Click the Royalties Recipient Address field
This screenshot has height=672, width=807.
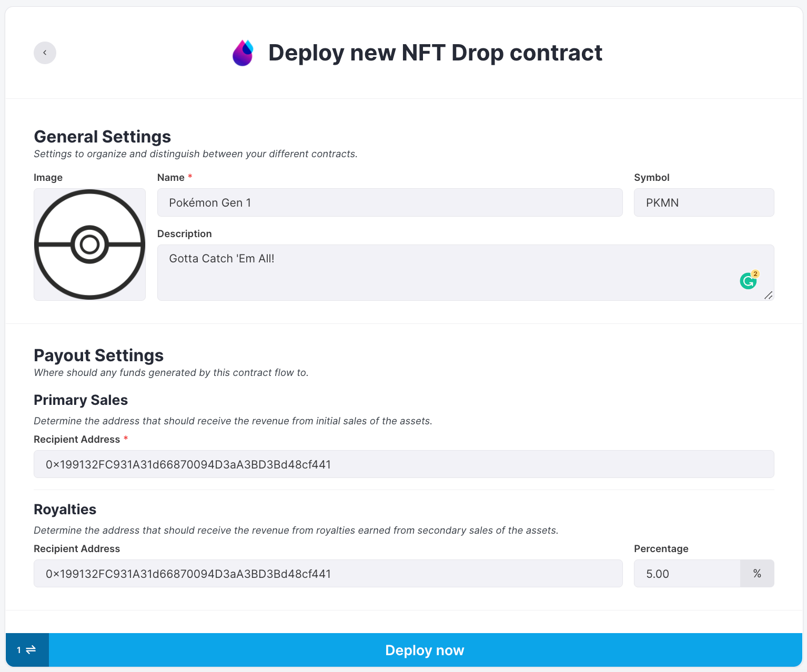point(328,573)
